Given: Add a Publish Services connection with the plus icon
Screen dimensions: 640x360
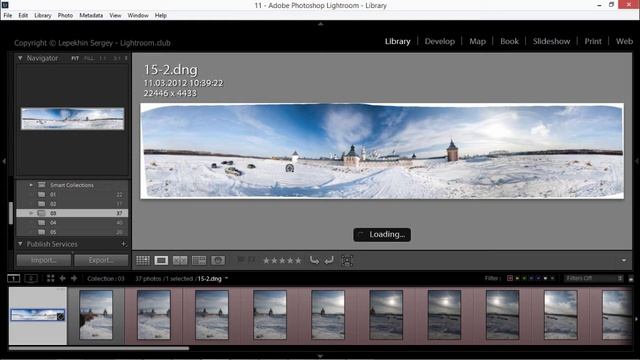Looking at the screenshot, I should point(124,244).
